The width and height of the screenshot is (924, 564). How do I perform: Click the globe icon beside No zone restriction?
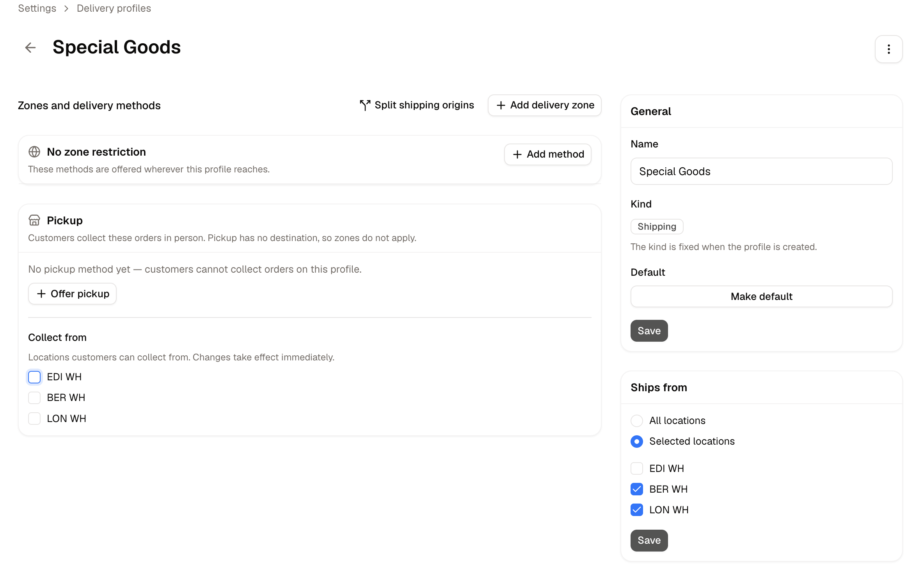(34, 152)
